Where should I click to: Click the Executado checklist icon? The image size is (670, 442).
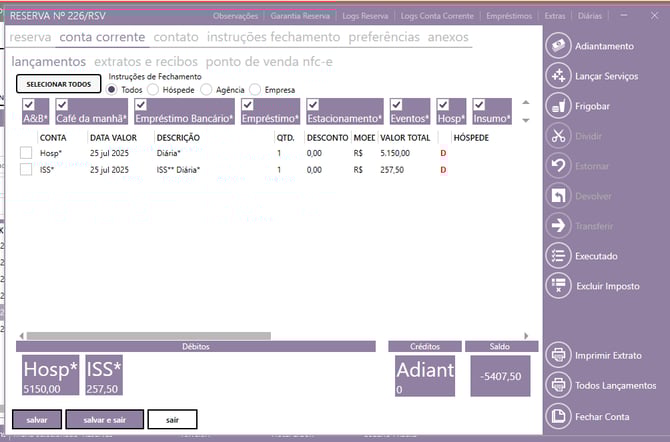(x=558, y=256)
